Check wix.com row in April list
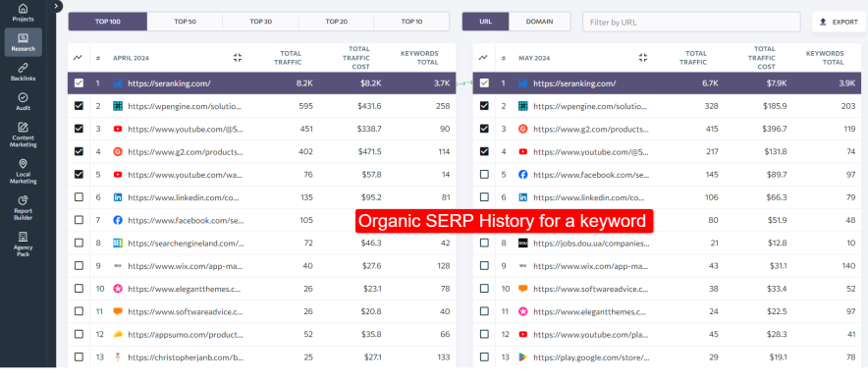Image resolution: width=868 pixels, height=384 pixels. (x=79, y=265)
